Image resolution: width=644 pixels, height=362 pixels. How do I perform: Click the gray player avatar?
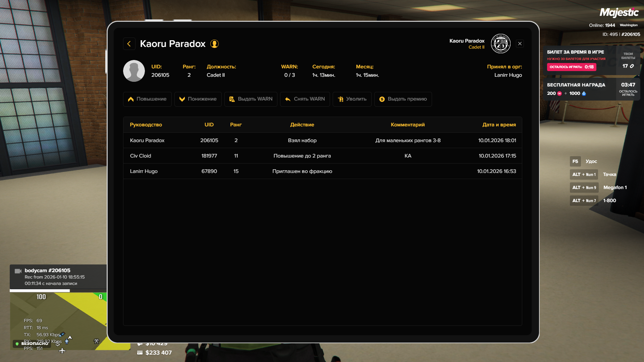pyautogui.click(x=134, y=71)
